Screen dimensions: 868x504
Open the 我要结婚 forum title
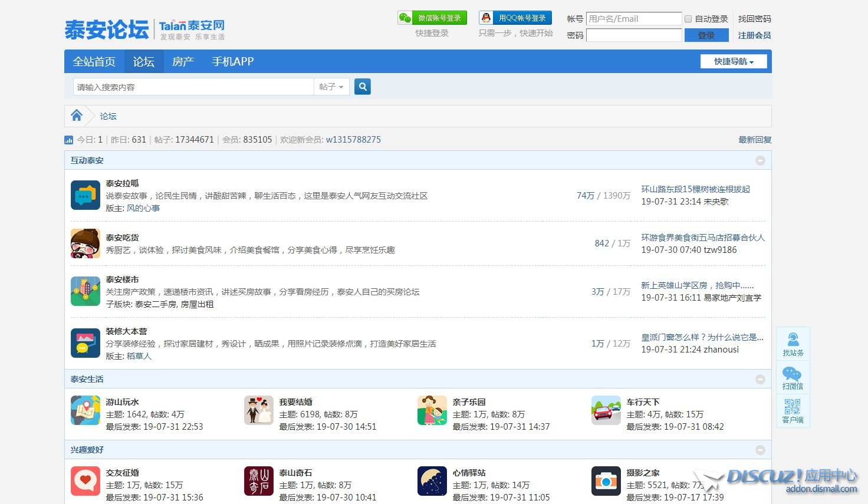coord(295,402)
